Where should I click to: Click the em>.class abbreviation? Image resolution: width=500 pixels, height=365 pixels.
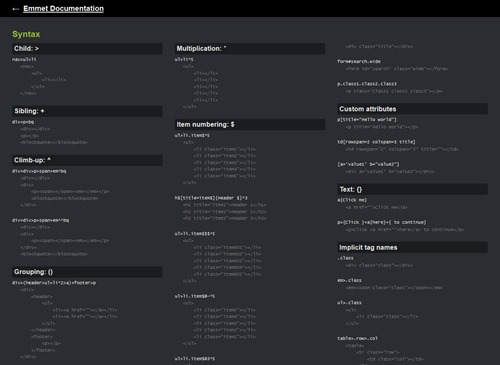(x=349, y=280)
